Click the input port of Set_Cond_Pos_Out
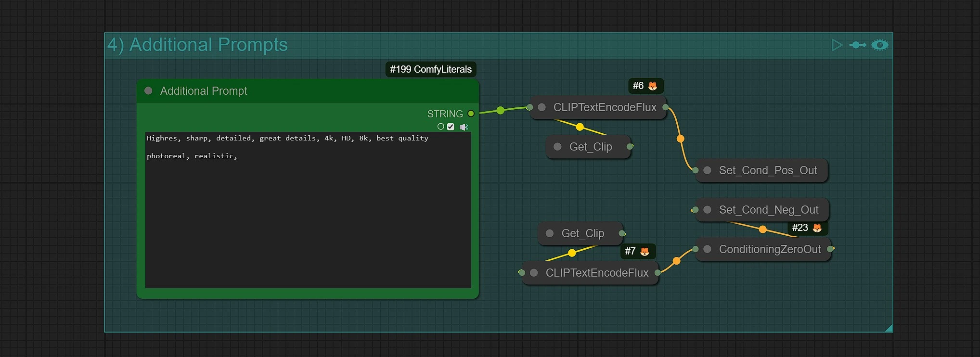The width and height of the screenshot is (980, 357). click(695, 170)
